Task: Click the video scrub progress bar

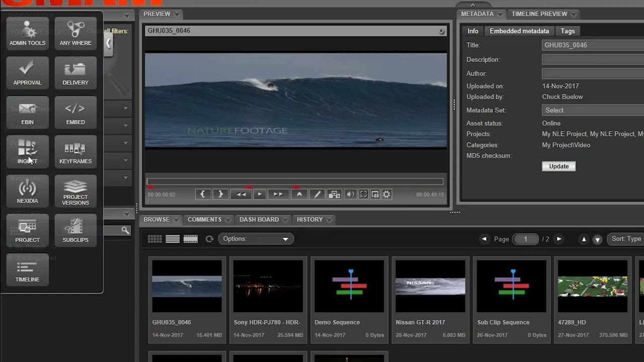Action: point(295,182)
